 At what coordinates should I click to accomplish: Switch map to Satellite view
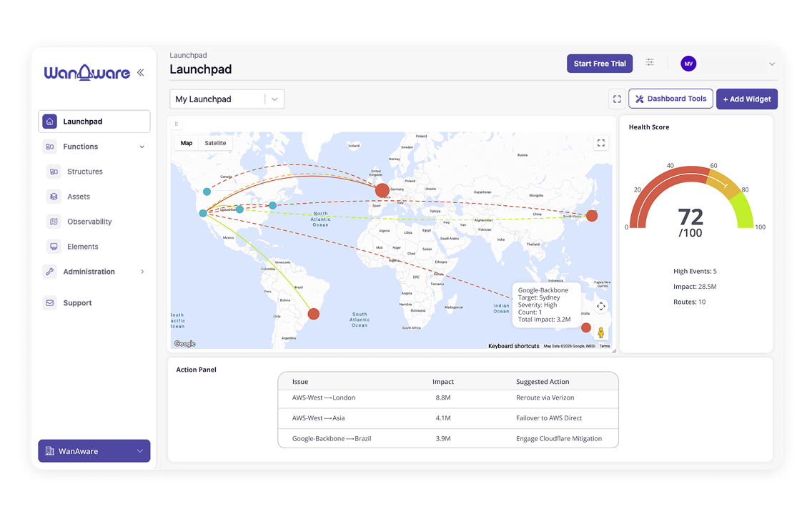(x=215, y=143)
